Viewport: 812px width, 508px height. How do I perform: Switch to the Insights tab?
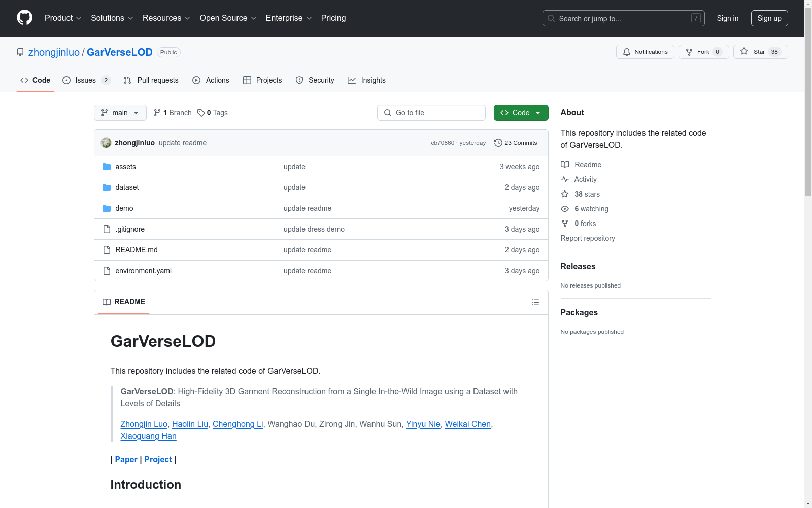[x=367, y=80]
